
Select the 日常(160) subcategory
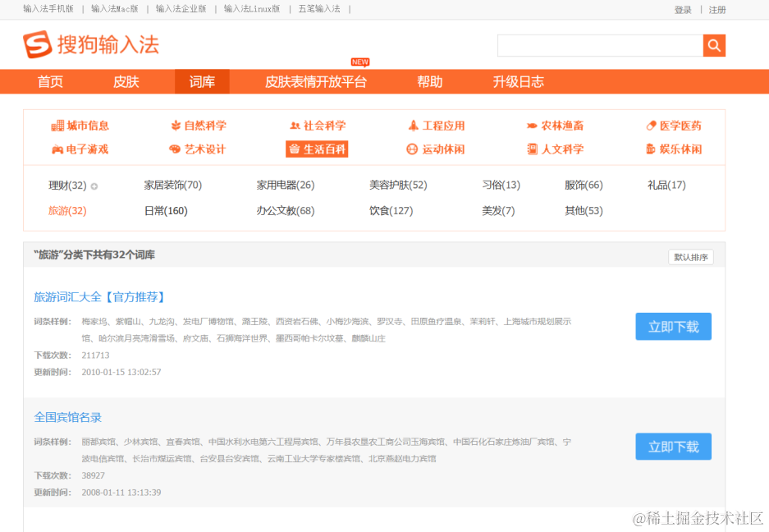166,210
